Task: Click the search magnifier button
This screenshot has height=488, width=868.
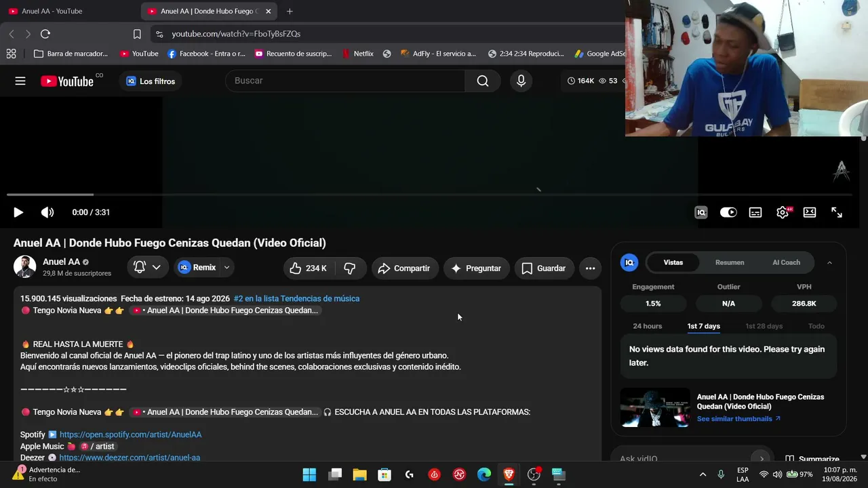Action: 483,81
